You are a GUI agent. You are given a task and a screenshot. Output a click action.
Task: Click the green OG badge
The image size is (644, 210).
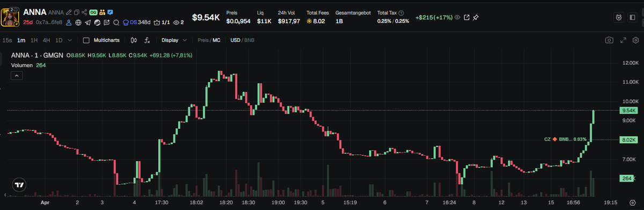pos(93,12)
